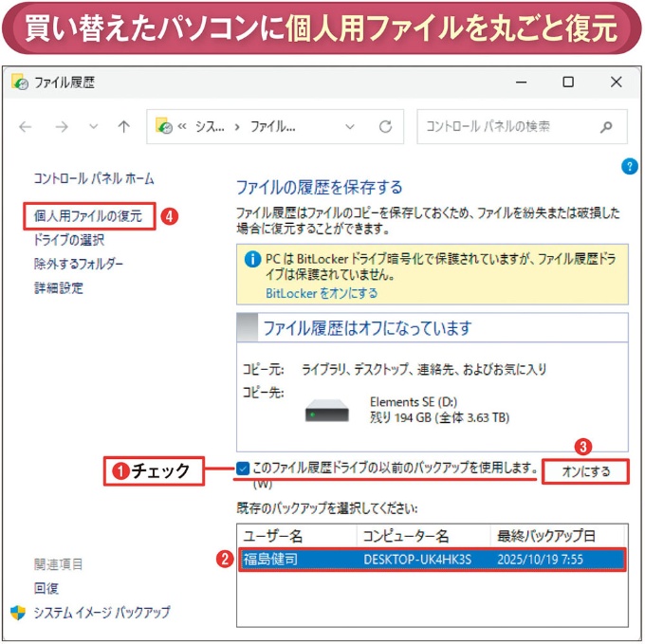Go up one folder level
Image resolution: width=645 pixels, height=644 pixels.
click(x=123, y=126)
